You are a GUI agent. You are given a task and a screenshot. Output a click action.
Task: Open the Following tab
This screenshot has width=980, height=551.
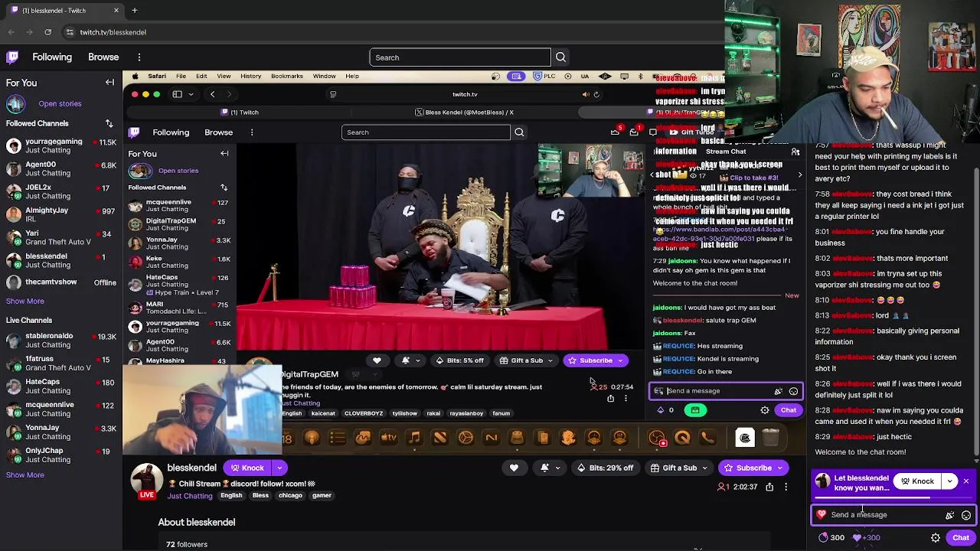[x=52, y=57]
